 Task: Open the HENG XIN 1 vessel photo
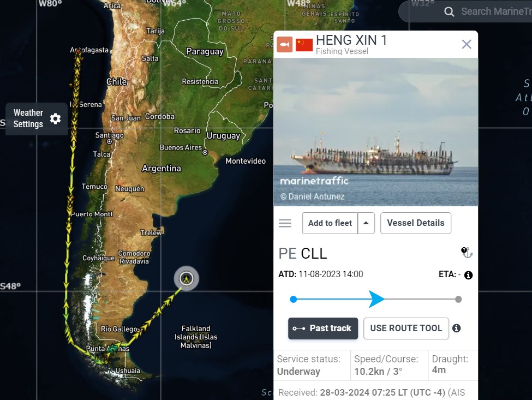pyautogui.click(x=376, y=132)
